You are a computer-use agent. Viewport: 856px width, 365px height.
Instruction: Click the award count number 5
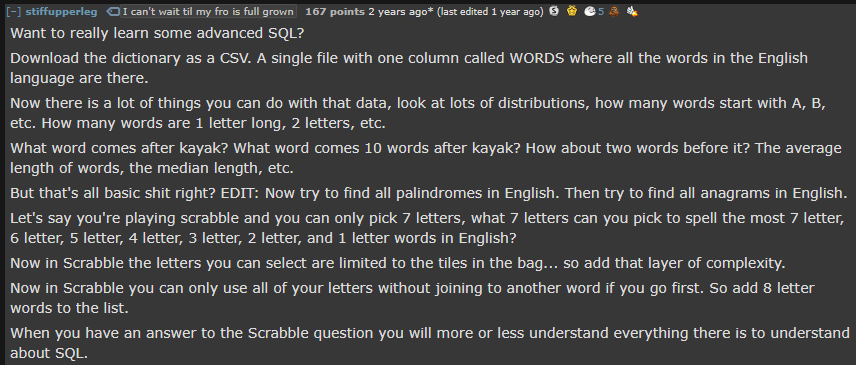click(x=601, y=12)
